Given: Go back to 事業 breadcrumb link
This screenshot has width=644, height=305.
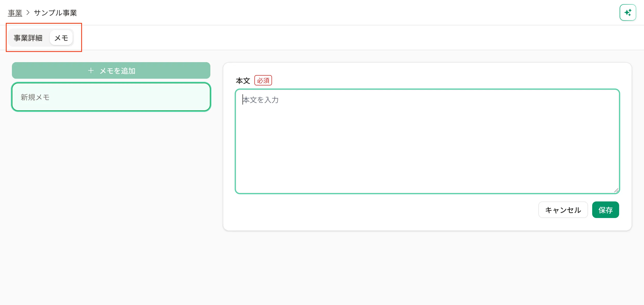Looking at the screenshot, I should pyautogui.click(x=15, y=13).
